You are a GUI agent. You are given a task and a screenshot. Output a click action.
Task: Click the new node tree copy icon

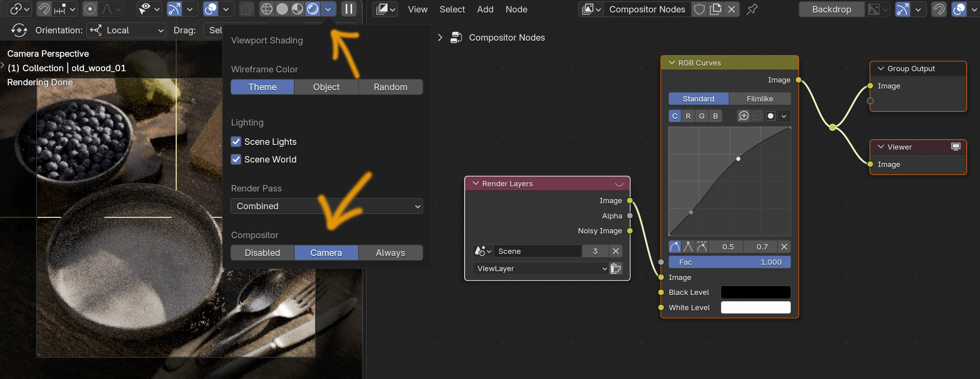(x=716, y=9)
